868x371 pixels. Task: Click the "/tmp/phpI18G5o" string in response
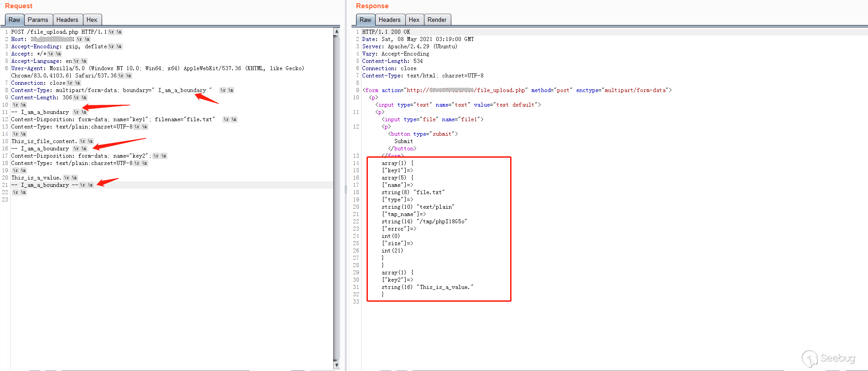tap(442, 222)
